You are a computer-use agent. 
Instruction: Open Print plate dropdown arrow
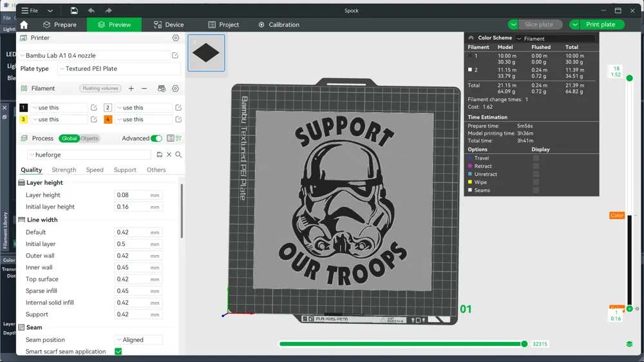click(574, 24)
